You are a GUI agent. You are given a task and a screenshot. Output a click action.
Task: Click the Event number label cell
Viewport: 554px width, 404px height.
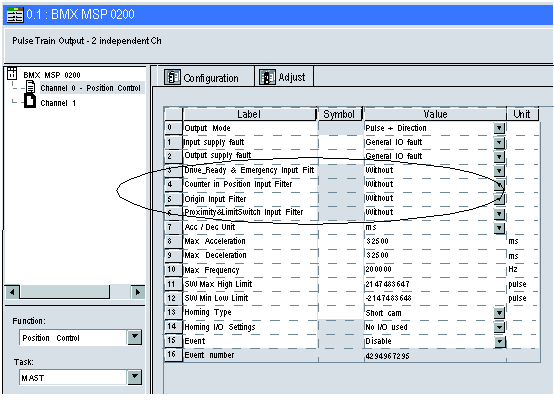coord(250,355)
